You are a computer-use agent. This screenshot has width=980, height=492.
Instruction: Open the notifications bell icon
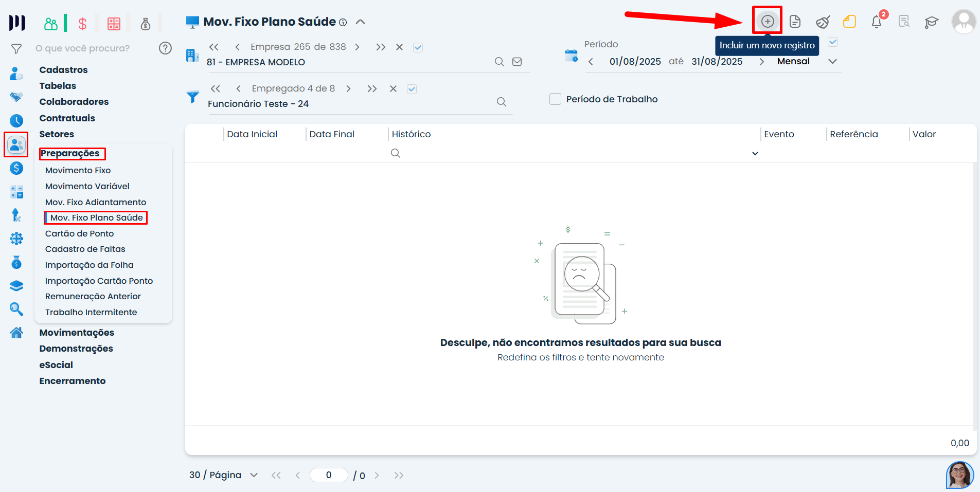pyautogui.click(x=877, y=22)
